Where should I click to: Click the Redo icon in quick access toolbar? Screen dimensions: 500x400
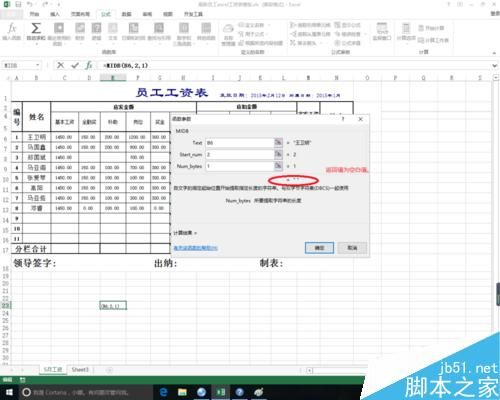point(45,4)
